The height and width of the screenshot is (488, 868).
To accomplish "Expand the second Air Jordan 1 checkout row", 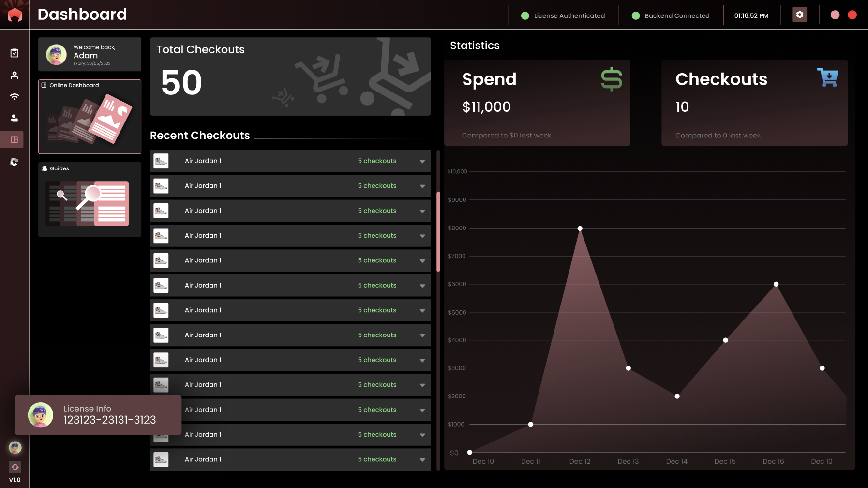I will [x=422, y=186].
